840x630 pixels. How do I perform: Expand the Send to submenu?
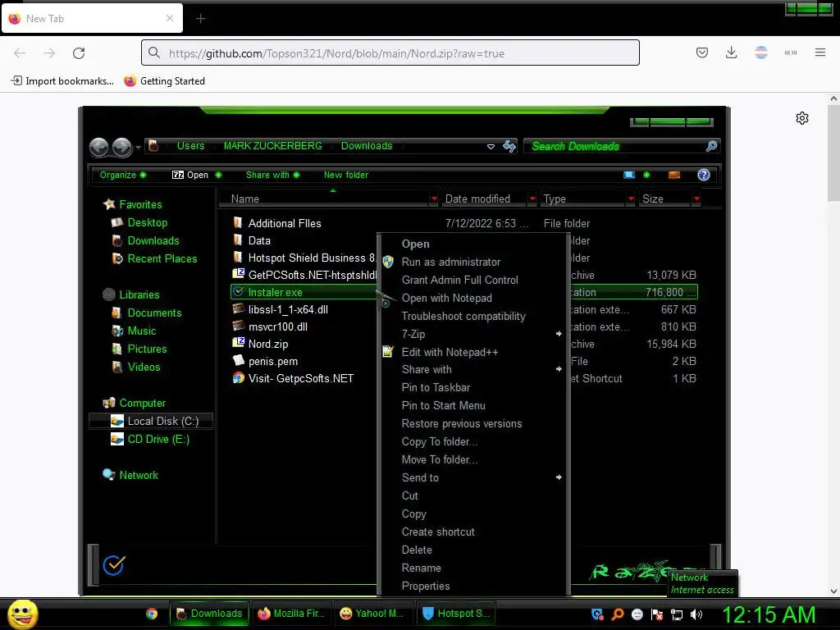point(473,477)
